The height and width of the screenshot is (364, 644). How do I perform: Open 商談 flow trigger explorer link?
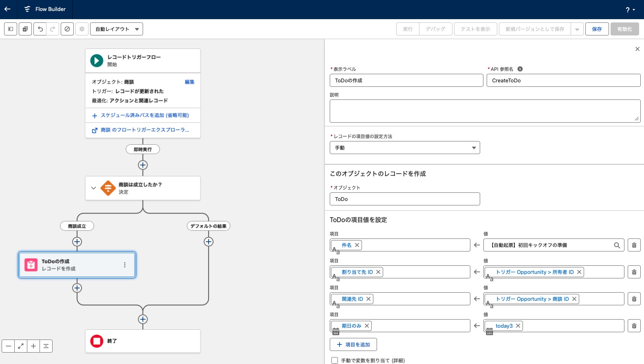coord(141,130)
